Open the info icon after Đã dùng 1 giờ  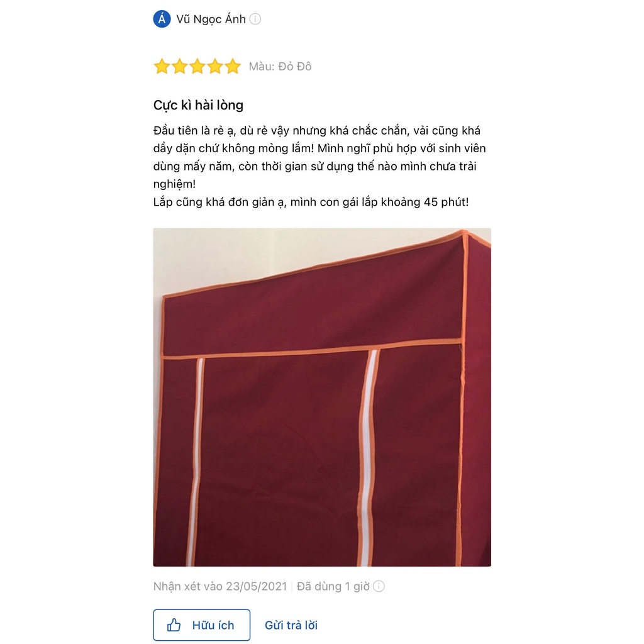[379, 586]
